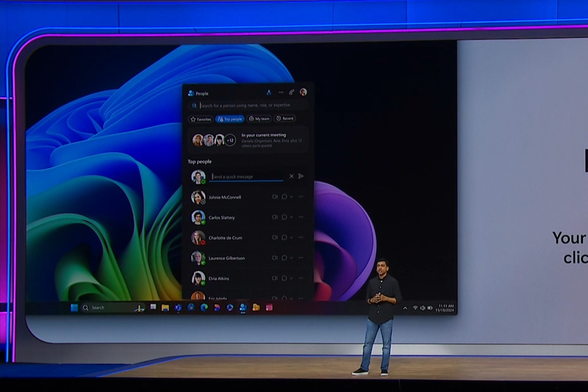Expand chat options chevron for Carlos Slattery
The image size is (588, 392).
(291, 217)
